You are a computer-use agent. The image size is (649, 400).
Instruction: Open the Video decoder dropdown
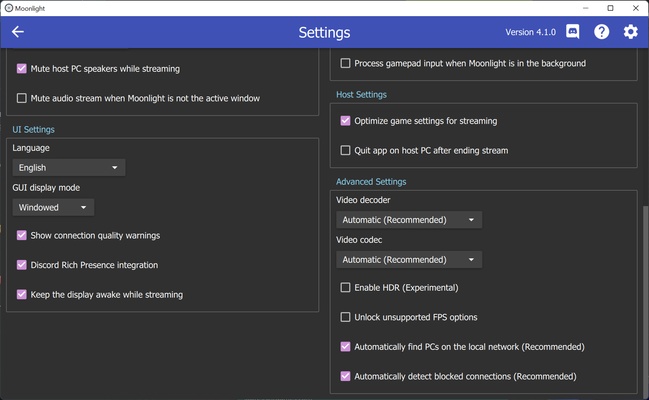point(408,220)
